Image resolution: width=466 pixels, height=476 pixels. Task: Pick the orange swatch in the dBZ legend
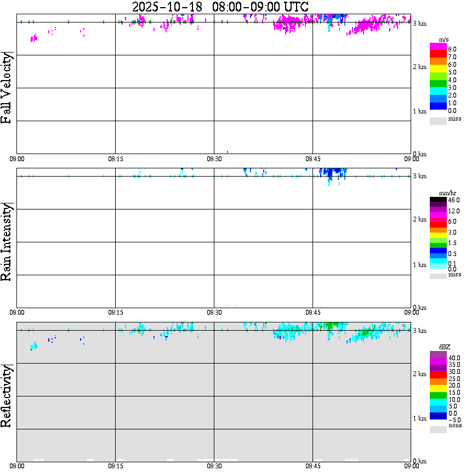coord(438,382)
